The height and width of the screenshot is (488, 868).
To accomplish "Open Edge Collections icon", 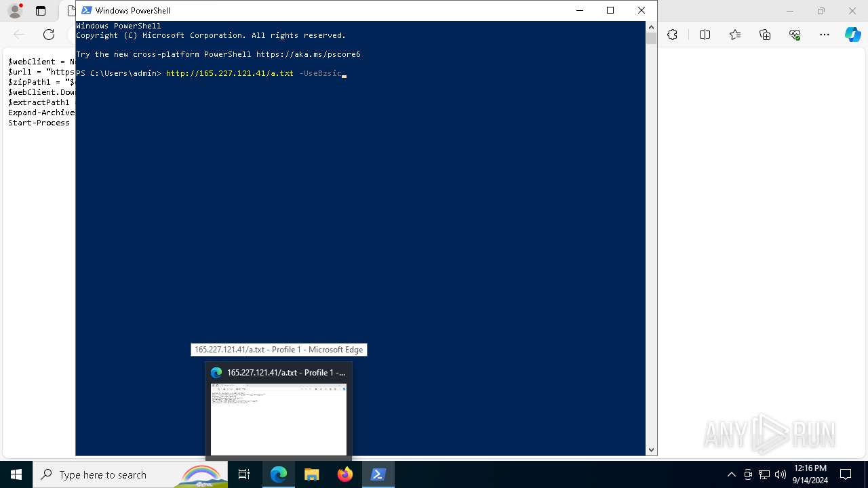I will [765, 35].
